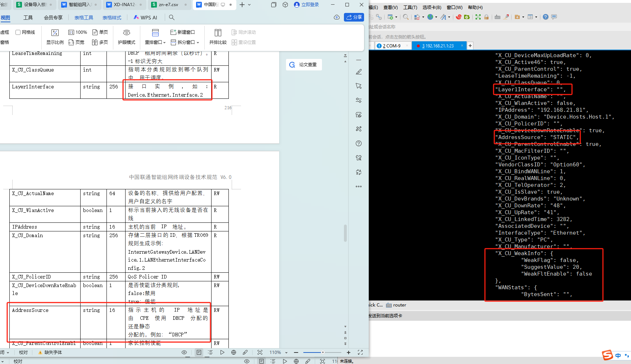Click the 论文查重 button
This screenshot has width=631, height=364.
coord(304,65)
